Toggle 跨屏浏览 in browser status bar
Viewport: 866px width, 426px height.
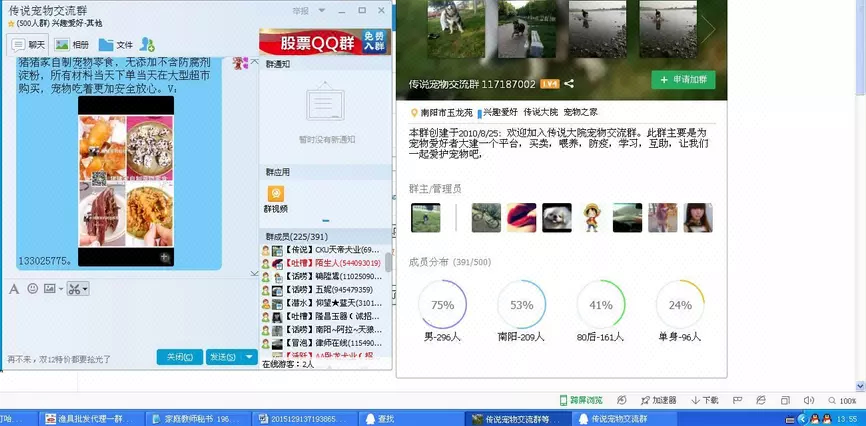581,401
